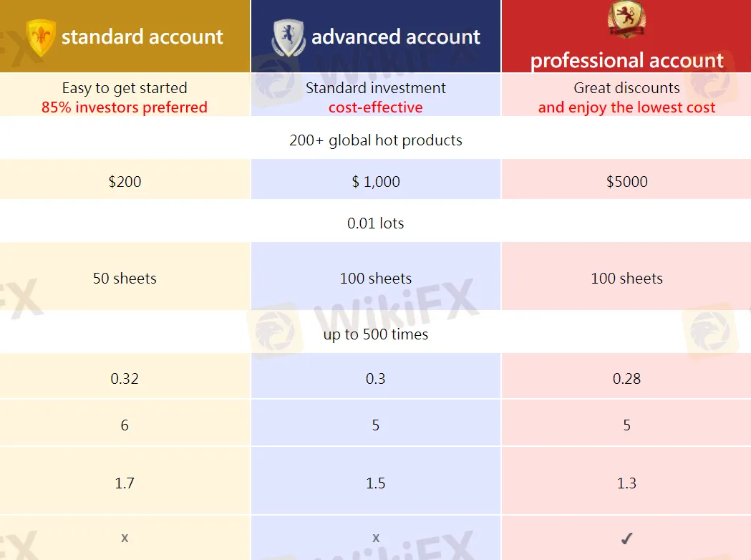
Task: Toggle the x mark under advanced account
Action: pos(375,537)
